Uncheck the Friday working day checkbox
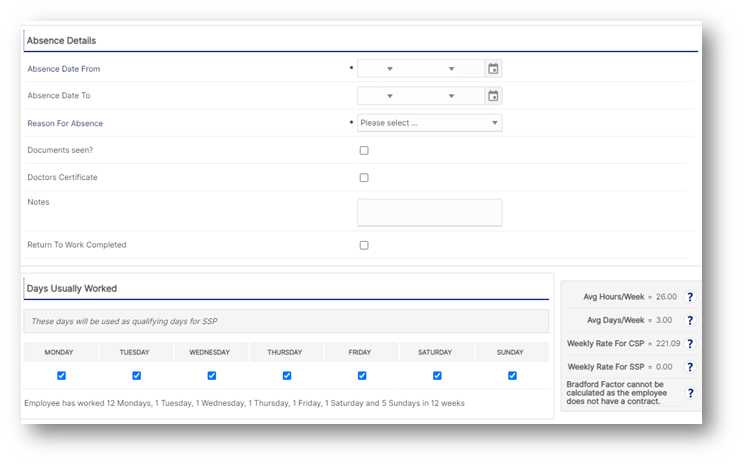The width and height of the screenshot is (744, 466). 362,376
